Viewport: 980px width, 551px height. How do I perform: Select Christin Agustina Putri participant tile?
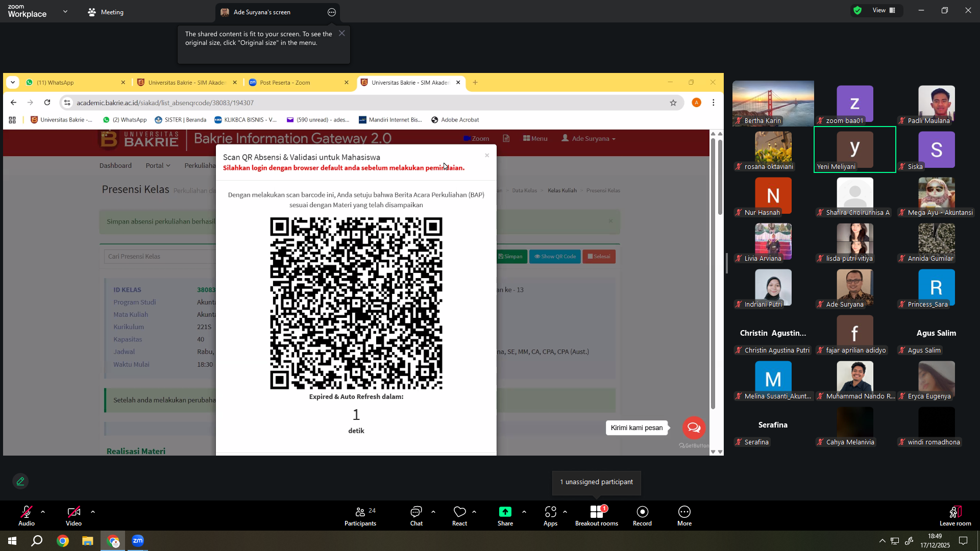[x=773, y=333]
